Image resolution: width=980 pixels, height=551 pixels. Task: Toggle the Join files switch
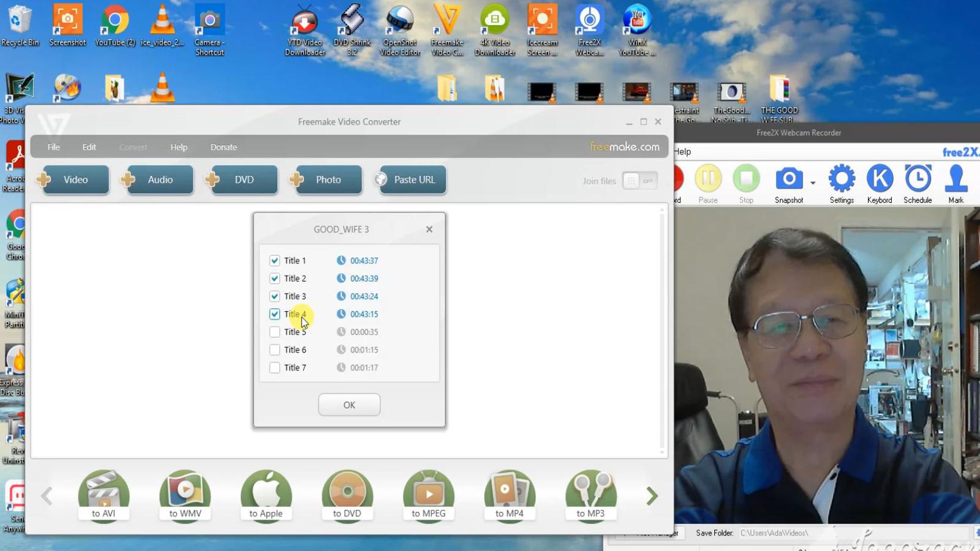(x=639, y=181)
